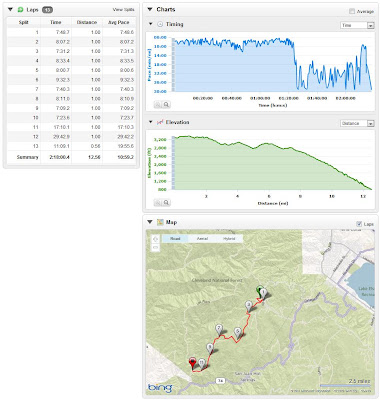Open the Elevation chart Distance dropdown
Image resolution: width=380 pixels, height=400 pixels.
(357, 123)
